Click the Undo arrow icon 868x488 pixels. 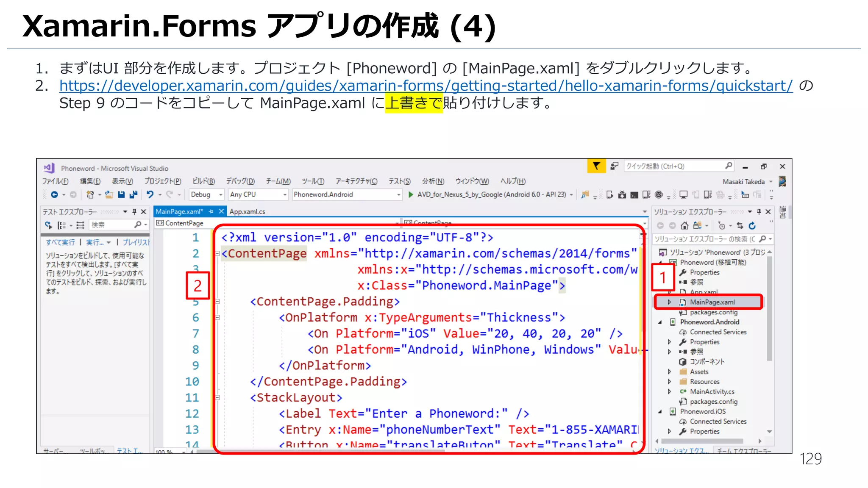point(150,194)
